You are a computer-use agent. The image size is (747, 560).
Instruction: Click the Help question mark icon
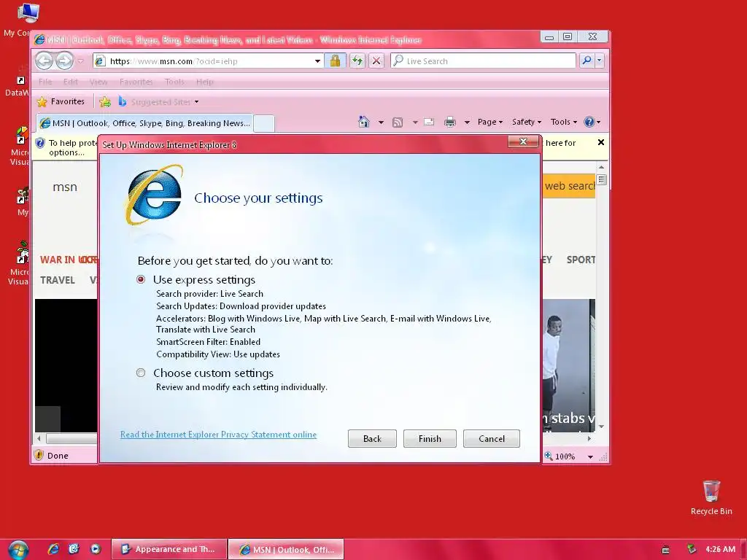tap(589, 122)
